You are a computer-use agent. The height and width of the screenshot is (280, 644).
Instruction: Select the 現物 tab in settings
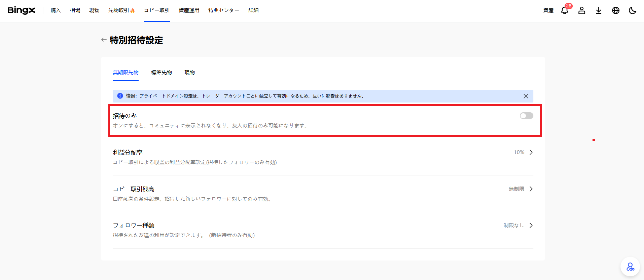coord(189,73)
